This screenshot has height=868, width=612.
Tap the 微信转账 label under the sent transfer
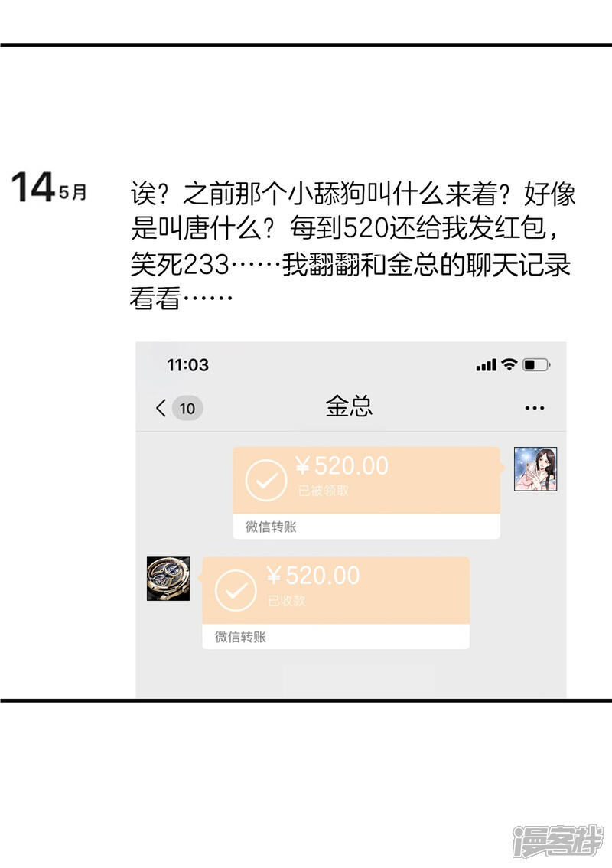pyautogui.click(x=271, y=527)
